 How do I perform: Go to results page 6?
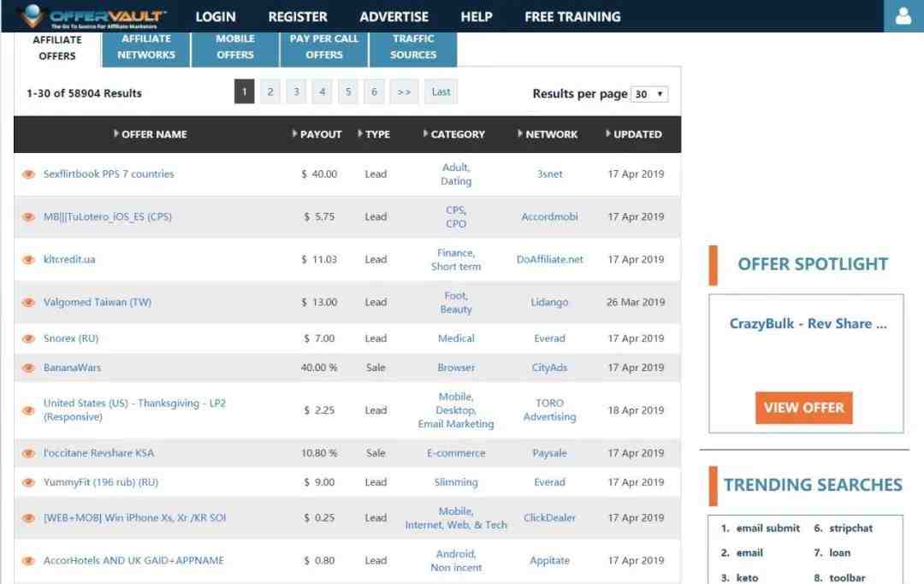point(374,91)
